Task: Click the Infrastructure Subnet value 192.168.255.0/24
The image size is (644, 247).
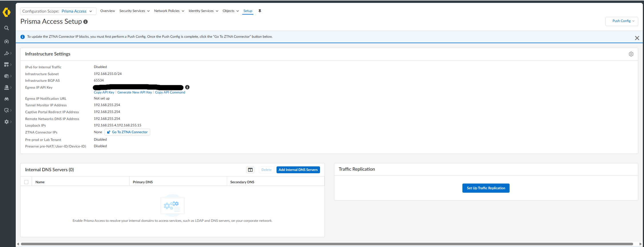Action: [x=108, y=74]
